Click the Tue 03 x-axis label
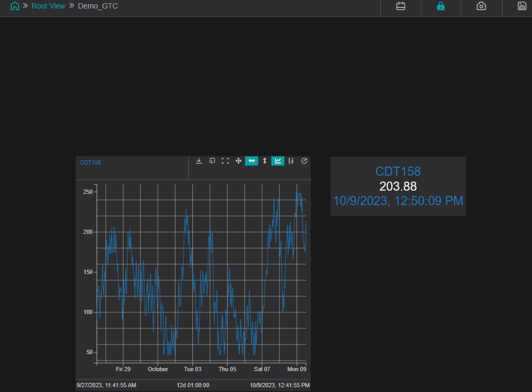532x392 pixels. click(193, 369)
